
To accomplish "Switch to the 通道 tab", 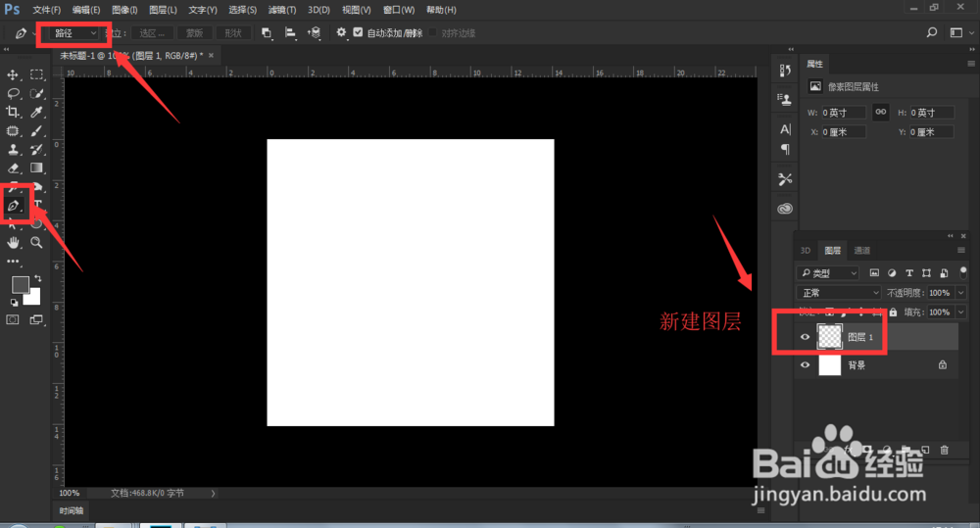I will tap(861, 251).
